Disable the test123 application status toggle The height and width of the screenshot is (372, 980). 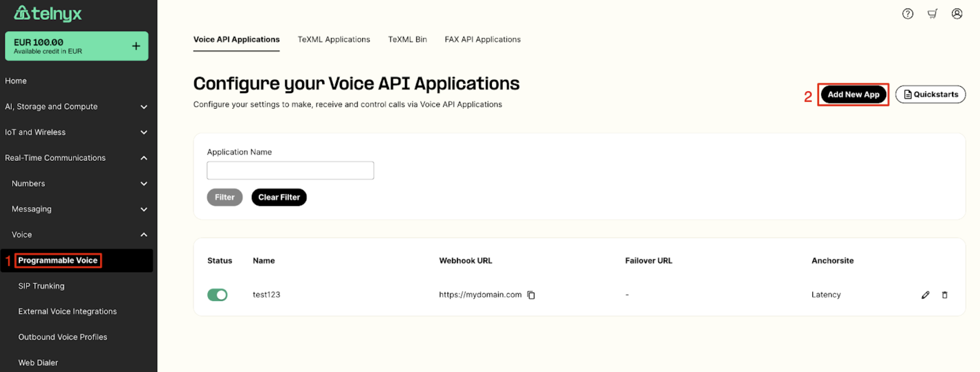pos(217,295)
